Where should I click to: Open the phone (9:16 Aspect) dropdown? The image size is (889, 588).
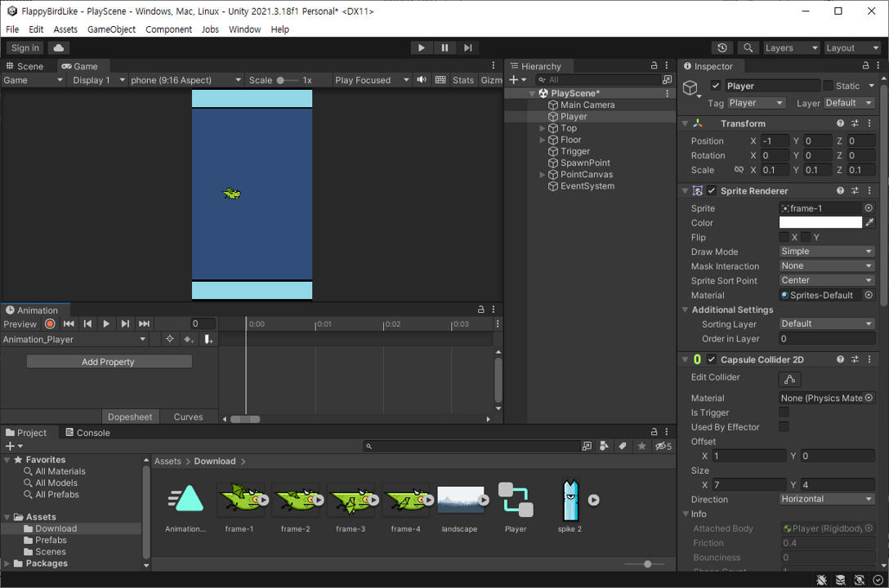pos(186,80)
